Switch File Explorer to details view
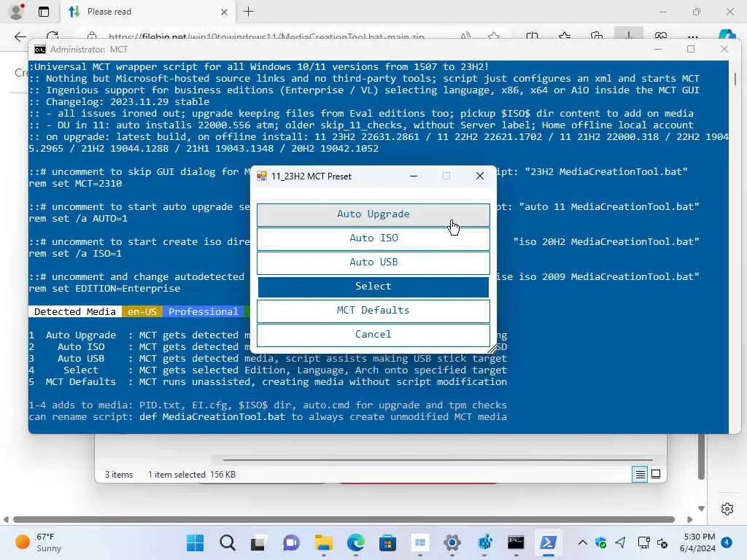747x560 pixels. tap(640, 474)
